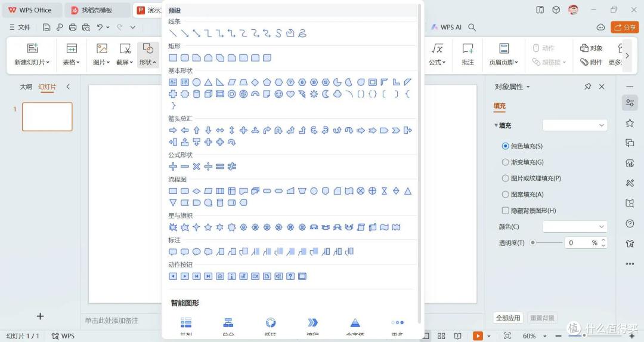Open help question-mark in right sidebar

click(630, 224)
